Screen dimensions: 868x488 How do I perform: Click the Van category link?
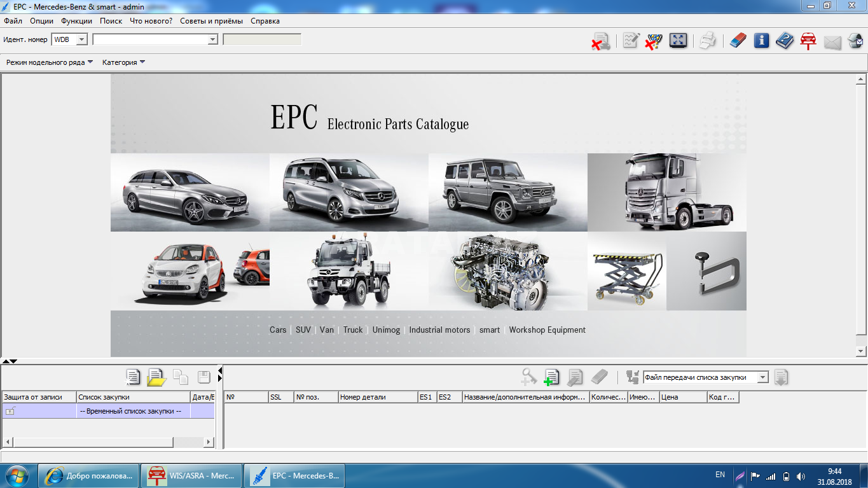[x=327, y=330]
